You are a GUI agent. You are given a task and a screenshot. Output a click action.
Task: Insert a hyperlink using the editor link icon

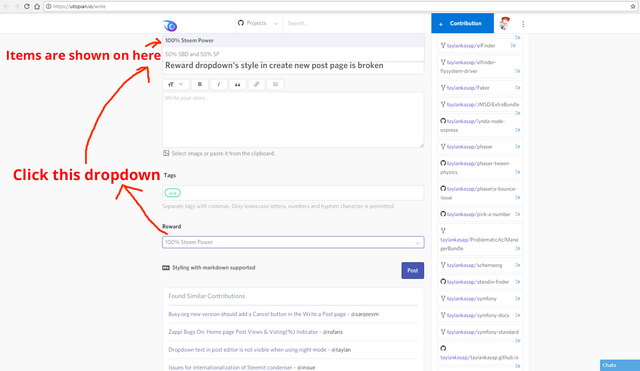pyautogui.click(x=256, y=84)
